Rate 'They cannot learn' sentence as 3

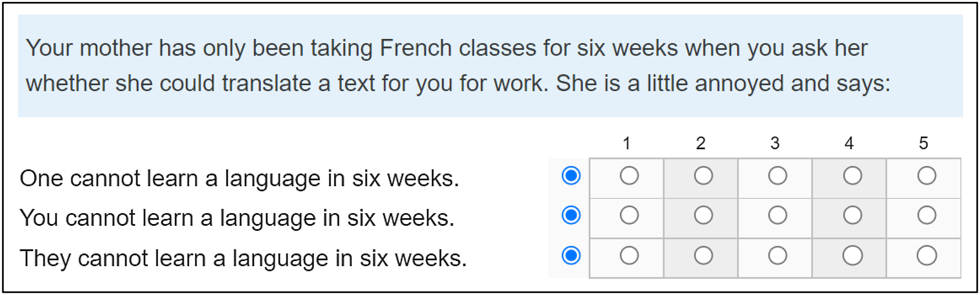777,256
